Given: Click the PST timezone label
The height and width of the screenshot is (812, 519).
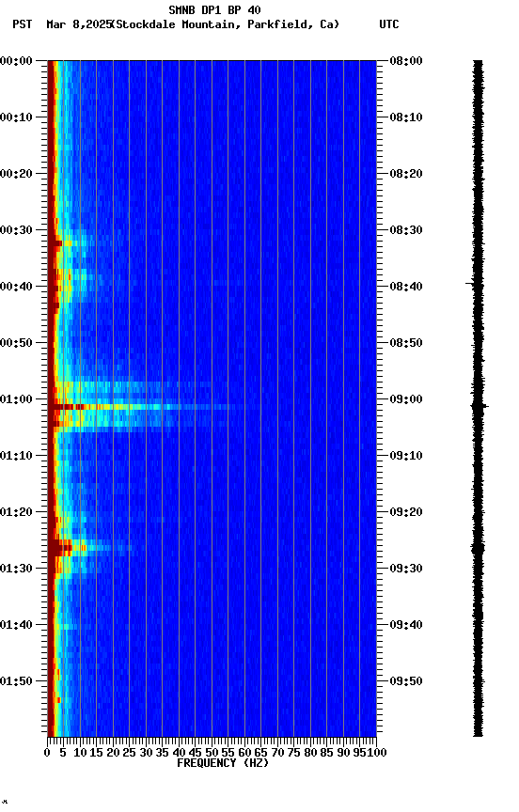Looking at the screenshot, I should pos(23,24).
